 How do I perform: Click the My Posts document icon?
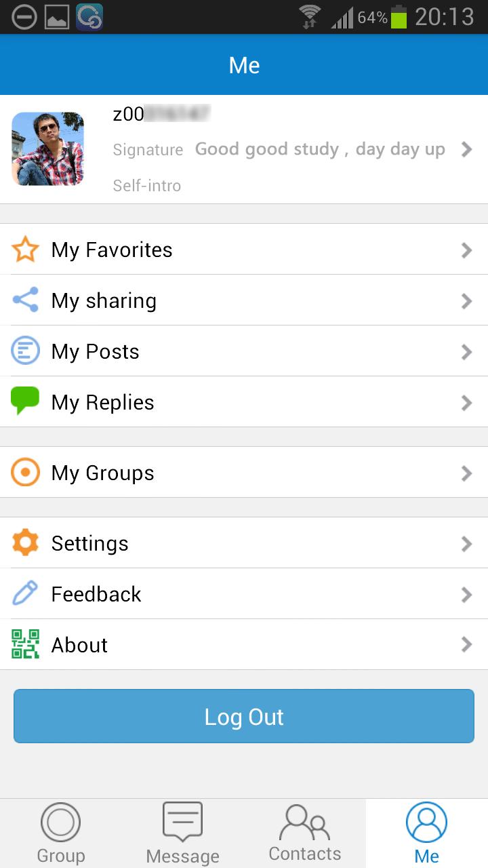click(x=26, y=351)
